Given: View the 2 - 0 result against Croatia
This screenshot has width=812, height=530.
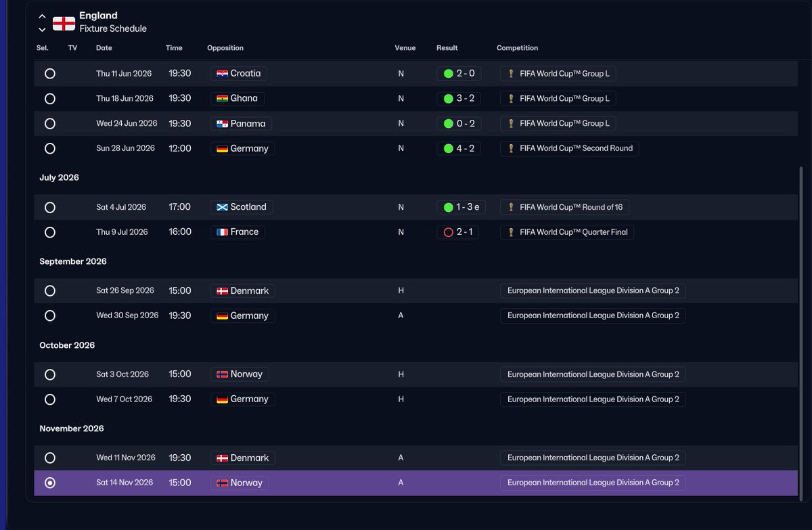Looking at the screenshot, I should [459, 73].
